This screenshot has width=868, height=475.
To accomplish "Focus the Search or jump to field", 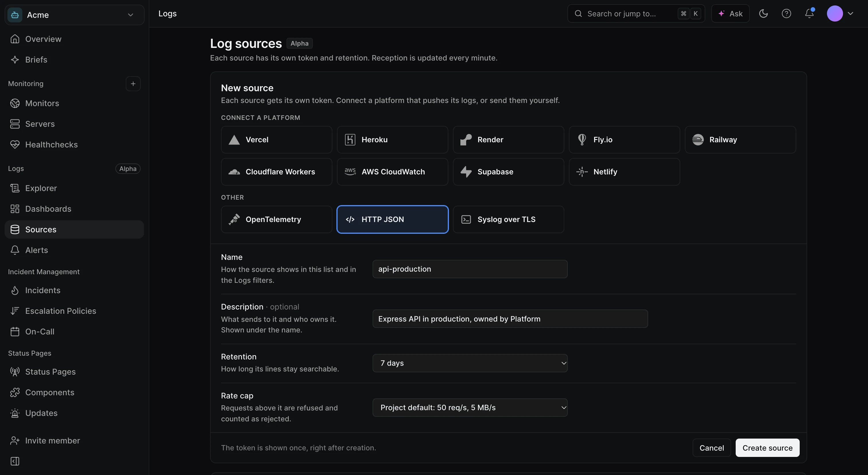I will click(636, 13).
